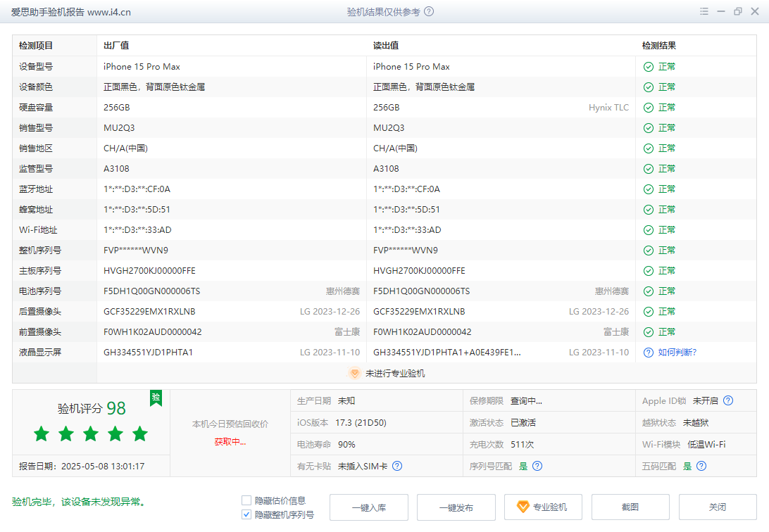Click the 已激活 activation status

(523, 423)
